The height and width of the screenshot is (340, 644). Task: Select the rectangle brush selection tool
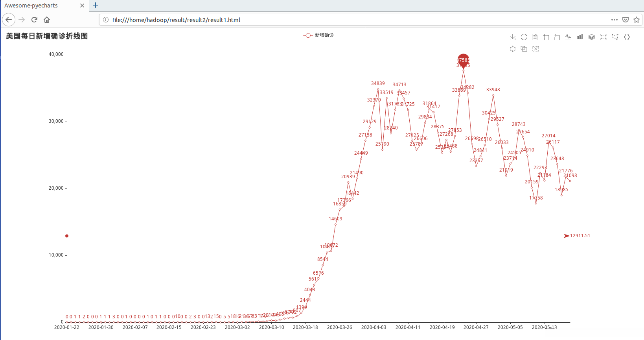click(604, 37)
